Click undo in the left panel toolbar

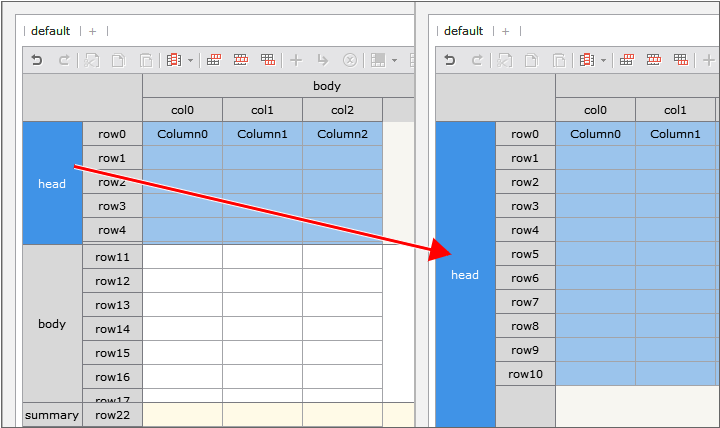pos(37,60)
